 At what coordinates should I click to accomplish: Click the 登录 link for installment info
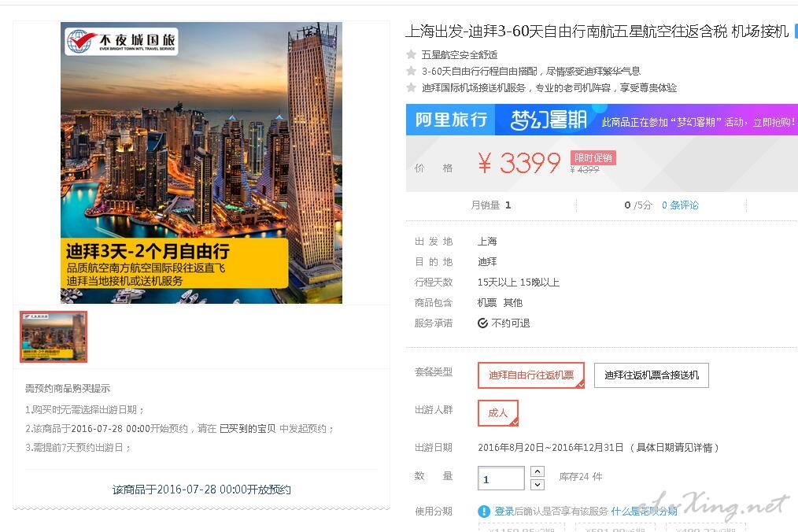click(x=504, y=511)
